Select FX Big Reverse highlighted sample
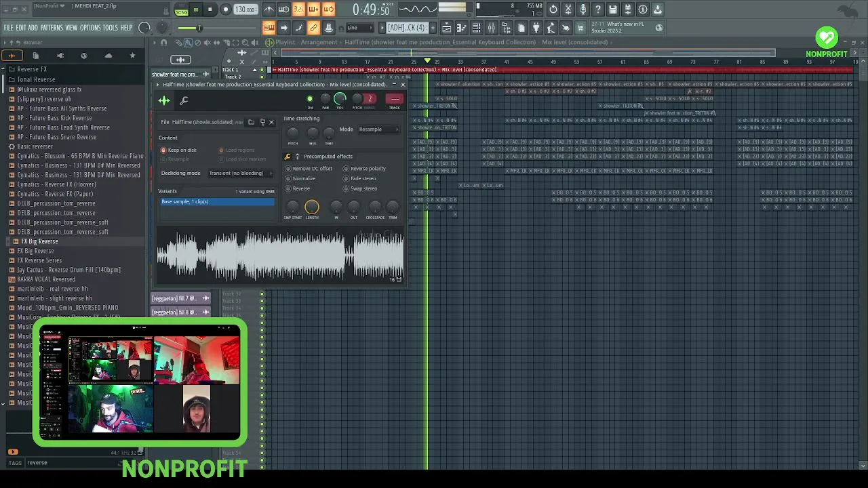The height and width of the screenshot is (488, 868). tap(39, 241)
